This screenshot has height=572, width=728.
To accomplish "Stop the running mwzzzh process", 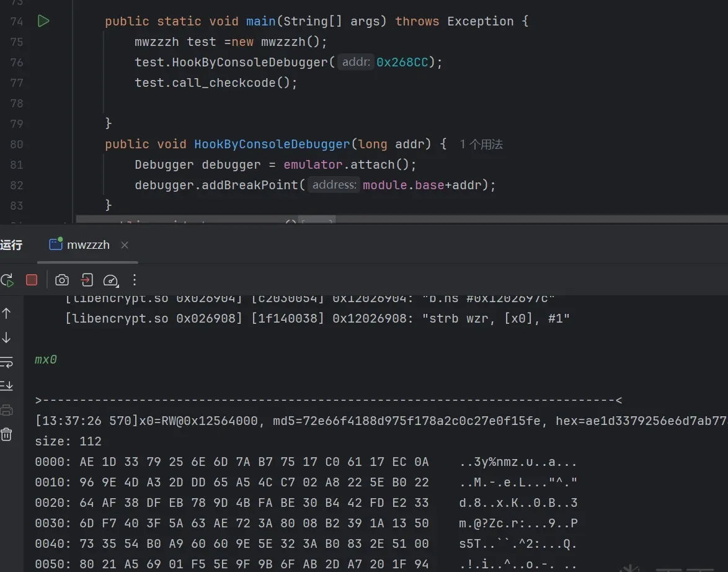I will click(32, 280).
